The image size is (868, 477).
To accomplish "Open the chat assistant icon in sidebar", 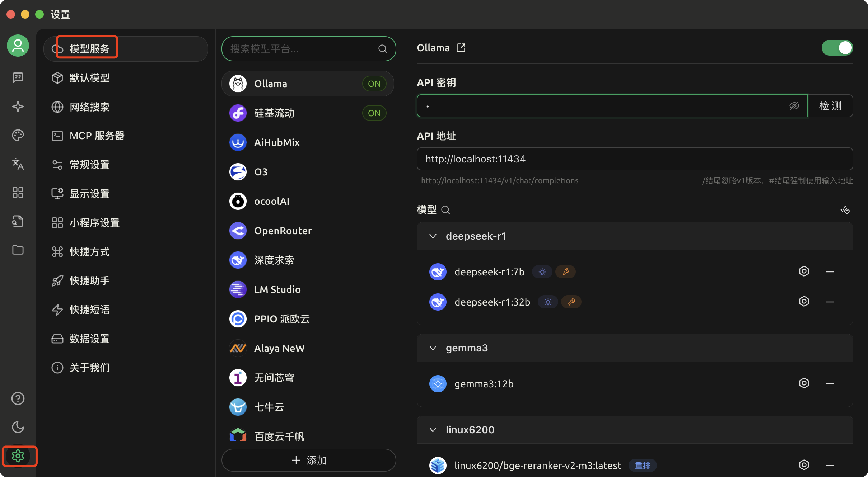I will coord(18,77).
